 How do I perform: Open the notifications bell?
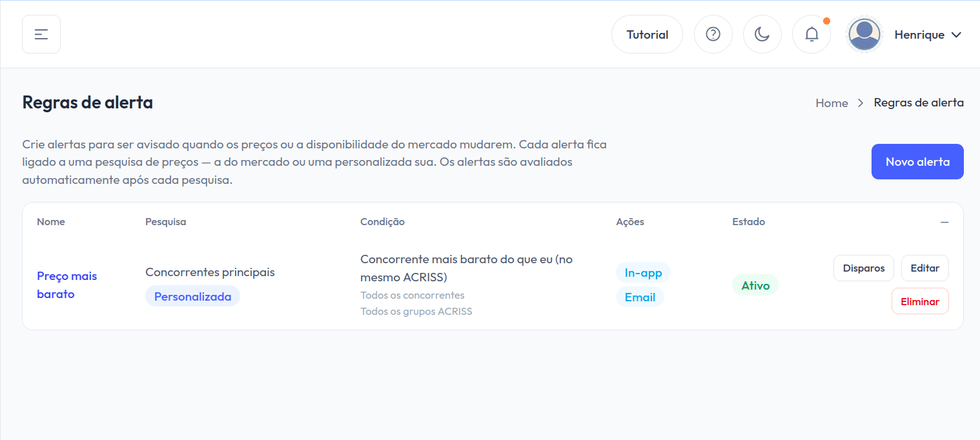click(812, 34)
